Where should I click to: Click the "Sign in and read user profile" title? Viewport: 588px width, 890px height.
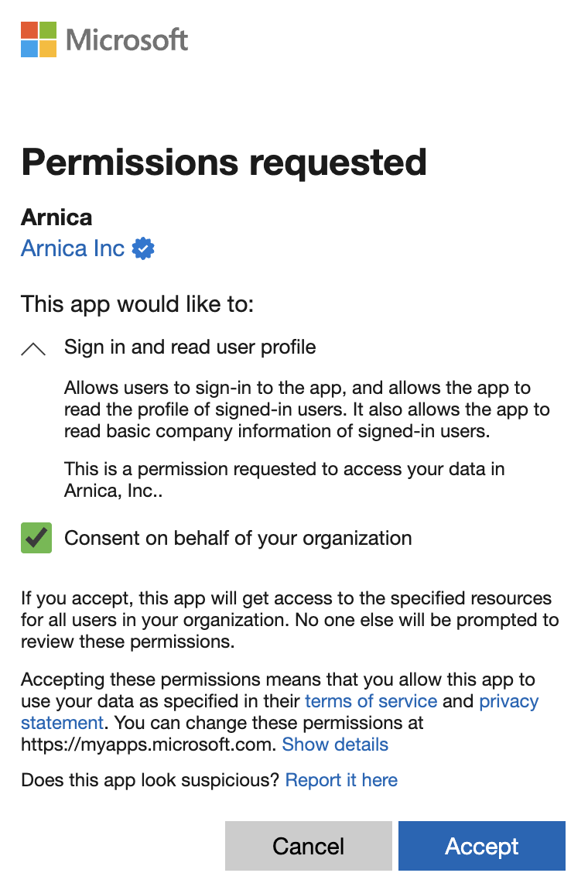point(190,347)
